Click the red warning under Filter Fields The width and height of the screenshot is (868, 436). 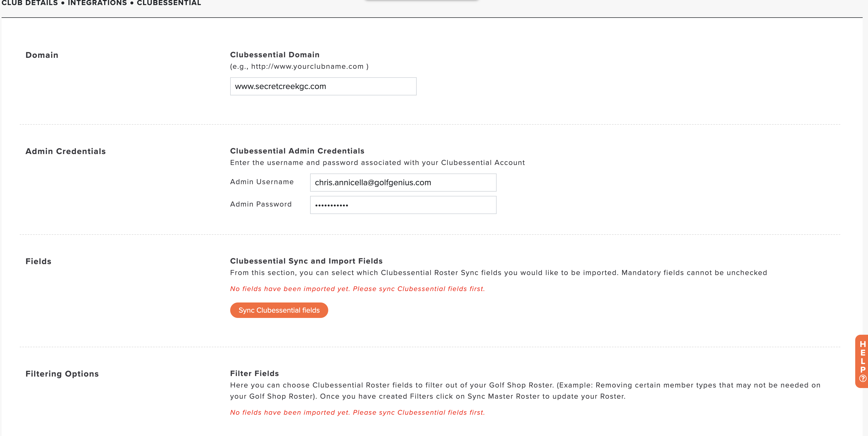click(358, 412)
